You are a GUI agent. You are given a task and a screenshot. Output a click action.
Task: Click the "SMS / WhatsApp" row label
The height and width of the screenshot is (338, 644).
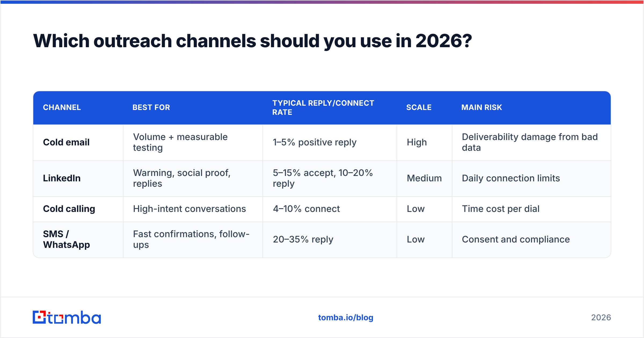(x=67, y=239)
